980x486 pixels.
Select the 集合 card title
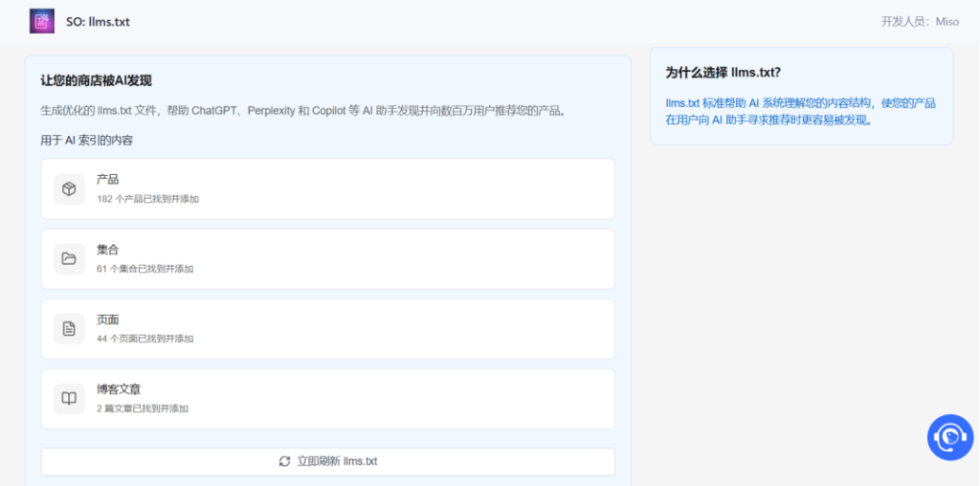coord(107,250)
